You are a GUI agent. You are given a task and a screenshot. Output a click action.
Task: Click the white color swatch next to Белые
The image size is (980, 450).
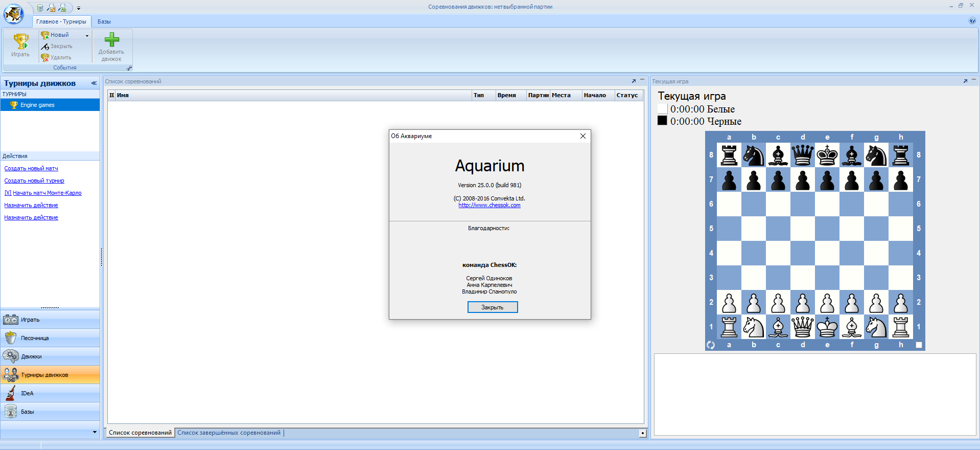[x=662, y=108]
